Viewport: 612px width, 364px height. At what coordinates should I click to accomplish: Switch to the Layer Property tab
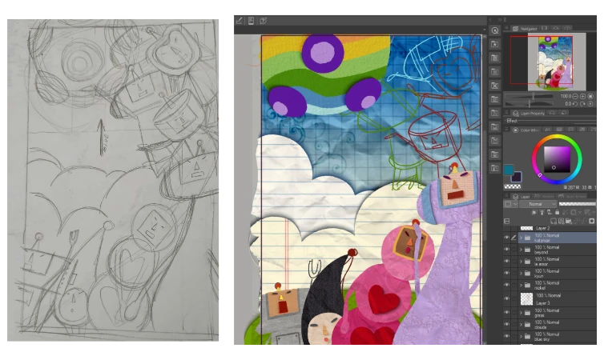click(x=529, y=113)
